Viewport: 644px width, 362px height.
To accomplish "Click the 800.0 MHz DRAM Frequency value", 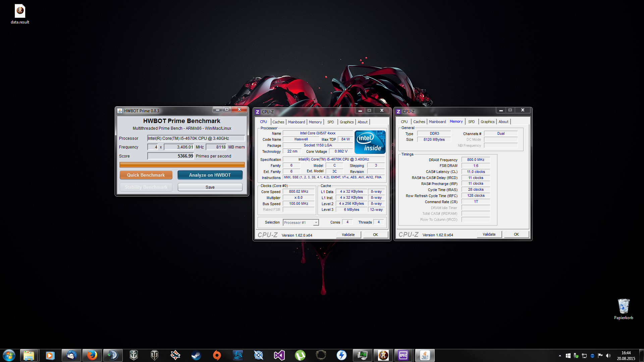I will pos(476,160).
